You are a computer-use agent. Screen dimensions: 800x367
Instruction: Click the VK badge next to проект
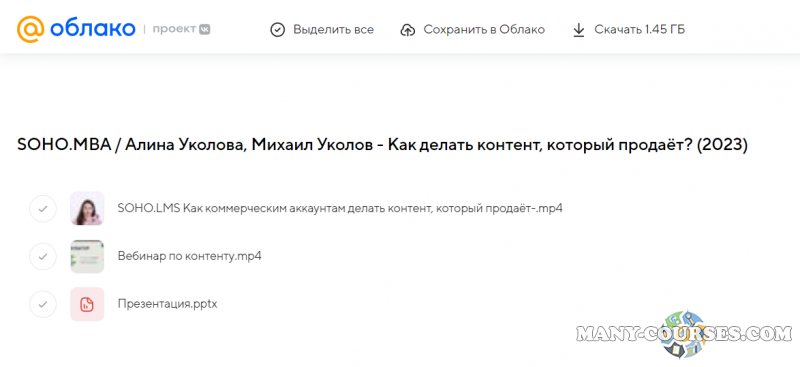coord(204,30)
